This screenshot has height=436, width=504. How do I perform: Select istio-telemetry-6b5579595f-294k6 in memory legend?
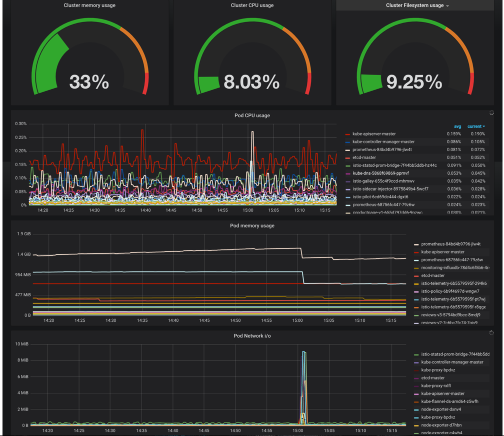click(454, 284)
